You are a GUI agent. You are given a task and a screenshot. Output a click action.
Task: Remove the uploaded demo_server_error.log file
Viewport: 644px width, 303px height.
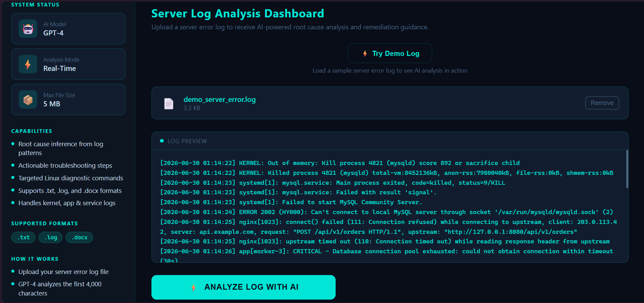pos(602,103)
